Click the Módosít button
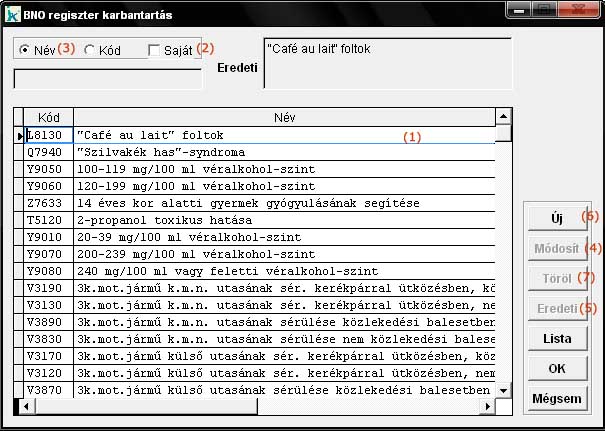Image resolution: width=605 pixels, height=431 pixels. click(557, 248)
